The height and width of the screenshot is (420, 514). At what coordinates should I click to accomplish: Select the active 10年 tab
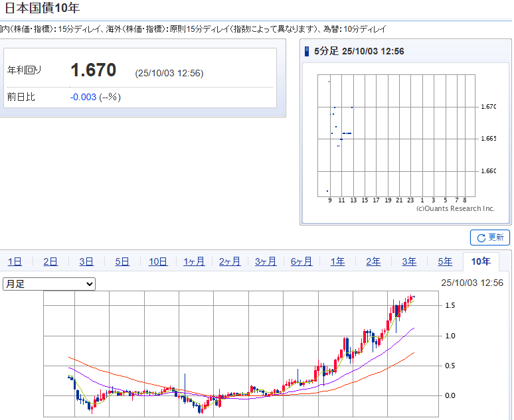[481, 261]
